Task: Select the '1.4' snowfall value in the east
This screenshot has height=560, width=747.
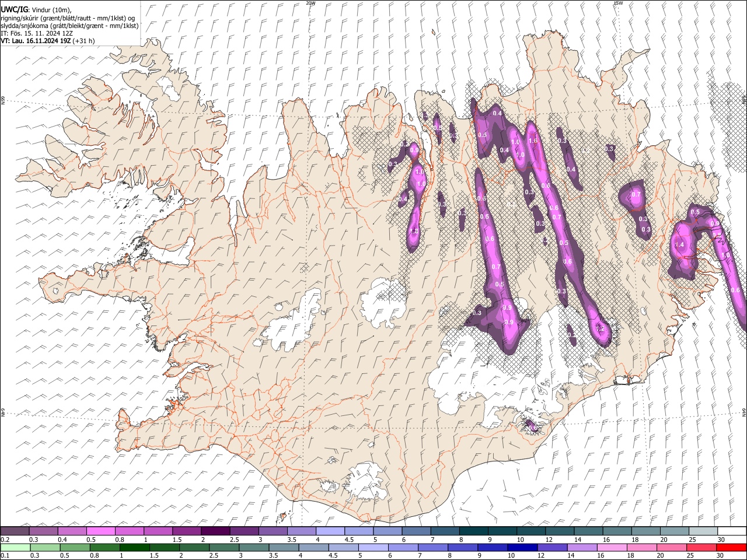Action: (x=679, y=245)
